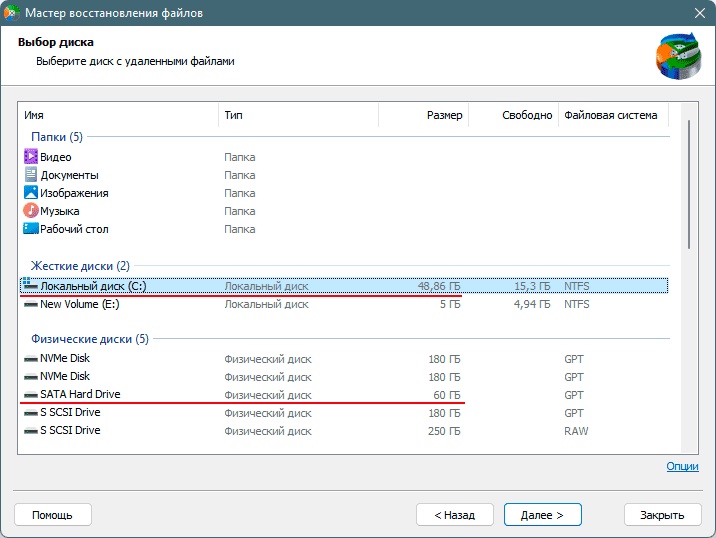716x538 pixels.
Task: Click the 60 ГБ size cell
Action: click(x=447, y=395)
